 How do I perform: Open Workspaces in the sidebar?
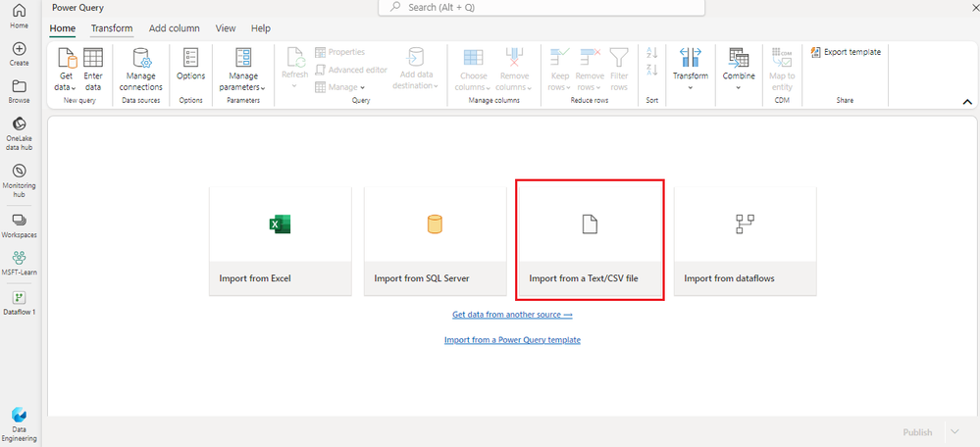point(19,226)
